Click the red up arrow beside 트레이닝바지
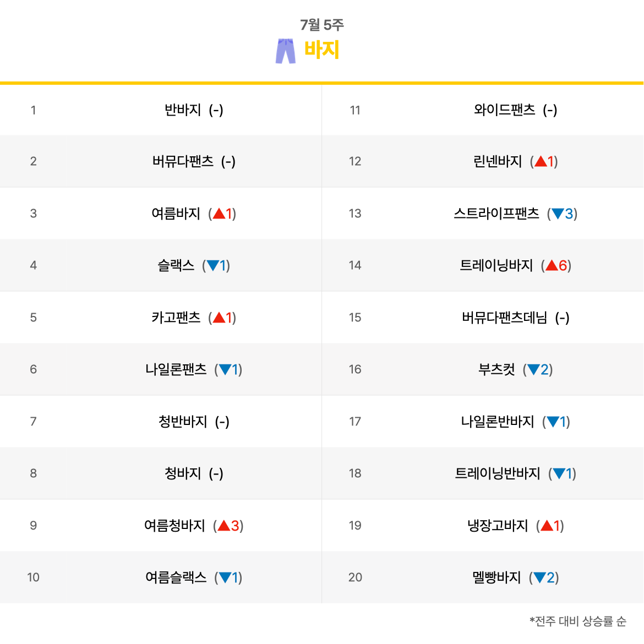Viewport: 644px width, 644px height. coord(552,265)
